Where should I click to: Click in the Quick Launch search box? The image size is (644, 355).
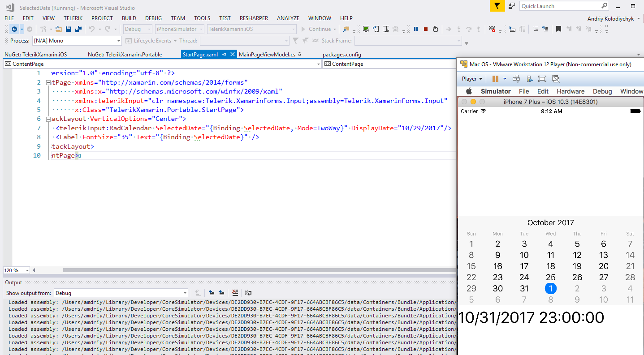(560, 6)
